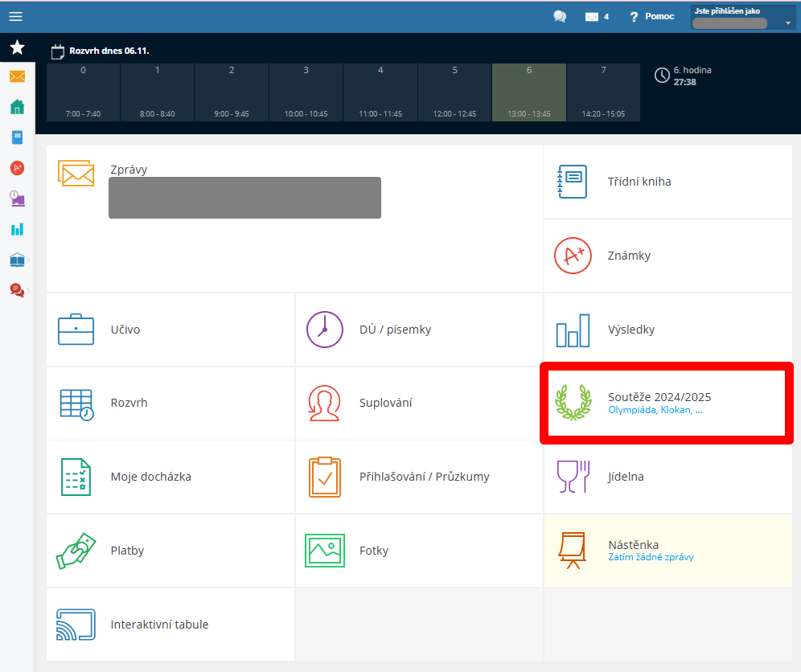
Task: Select lesson slot 0 at 7:00 - 7:40
Action: 84,92
